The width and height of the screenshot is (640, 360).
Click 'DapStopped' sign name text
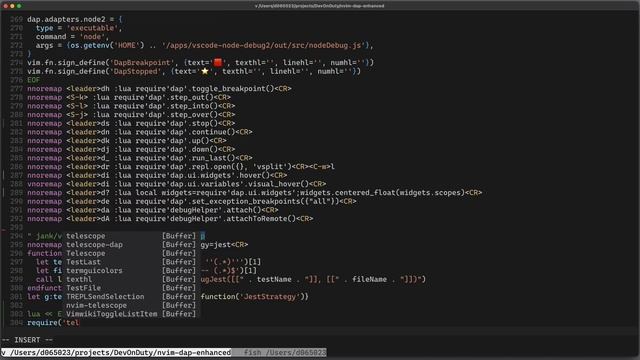[x=135, y=71]
